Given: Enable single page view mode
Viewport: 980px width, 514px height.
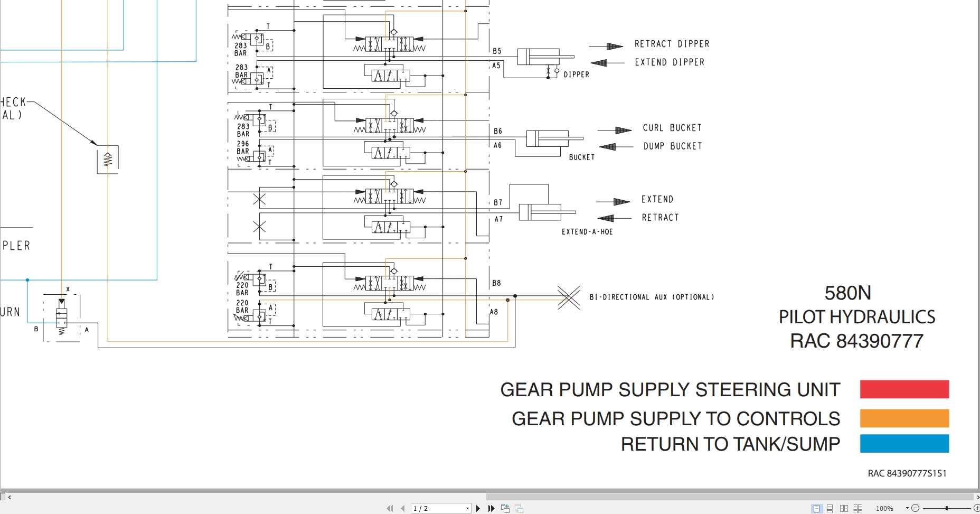Looking at the screenshot, I should pos(817,508).
